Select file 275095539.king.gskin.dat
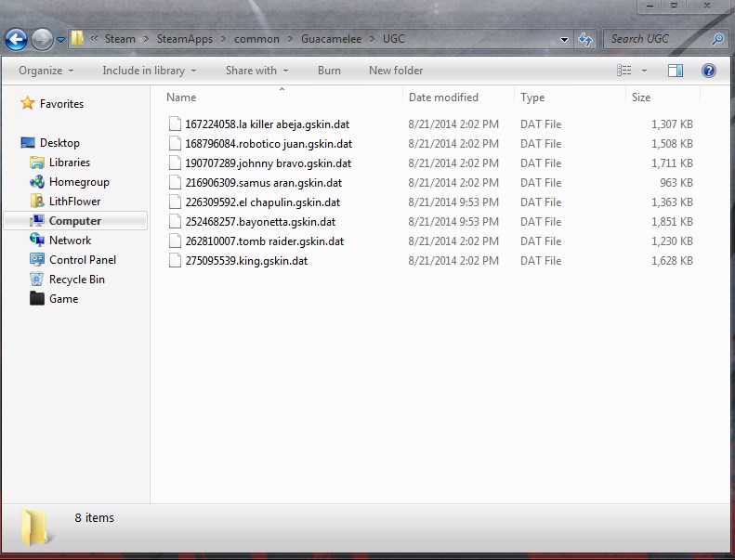This screenshot has height=560, width=735. (x=246, y=261)
